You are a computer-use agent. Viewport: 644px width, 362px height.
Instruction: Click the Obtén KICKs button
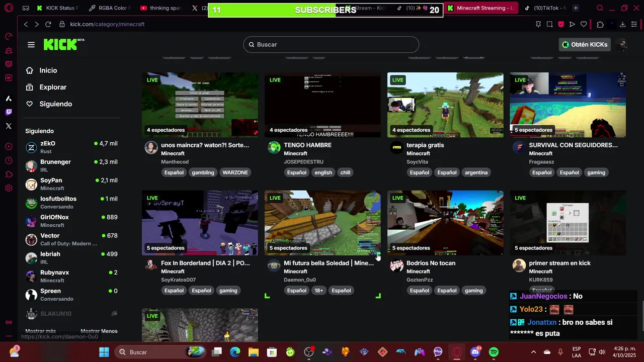pyautogui.click(x=585, y=45)
